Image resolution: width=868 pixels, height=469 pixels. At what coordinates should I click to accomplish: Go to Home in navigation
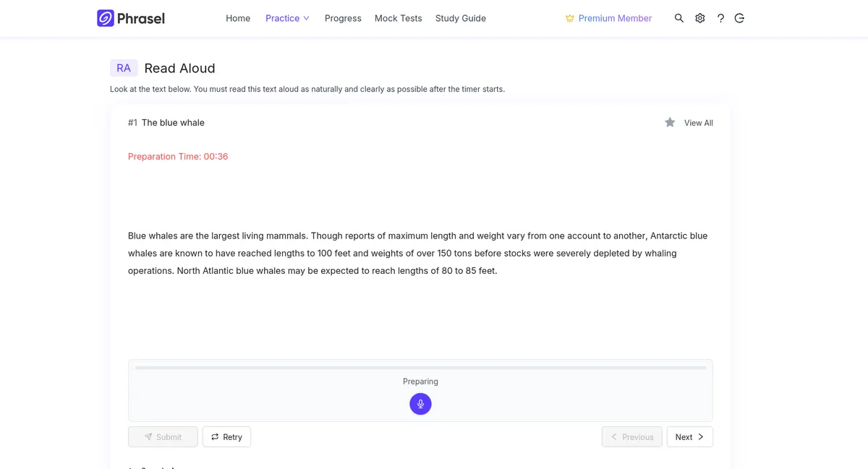tap(238, 18)
